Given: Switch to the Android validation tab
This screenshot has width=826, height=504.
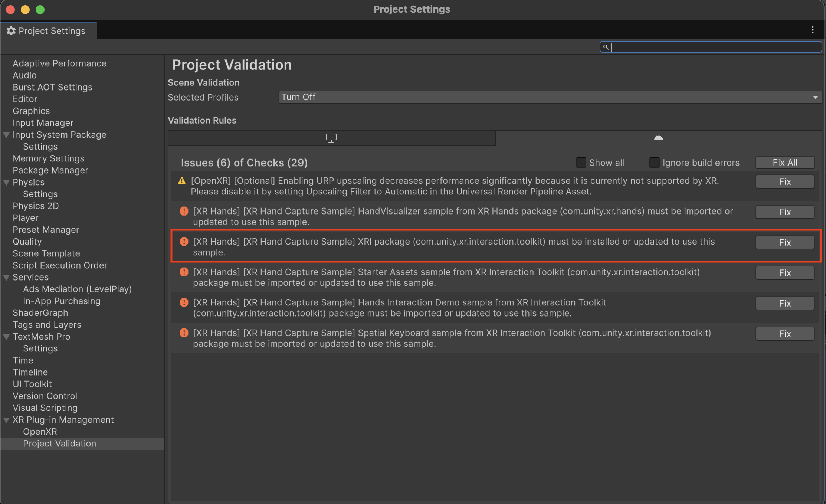Looking at the screenshot, I should pos(658,137).
